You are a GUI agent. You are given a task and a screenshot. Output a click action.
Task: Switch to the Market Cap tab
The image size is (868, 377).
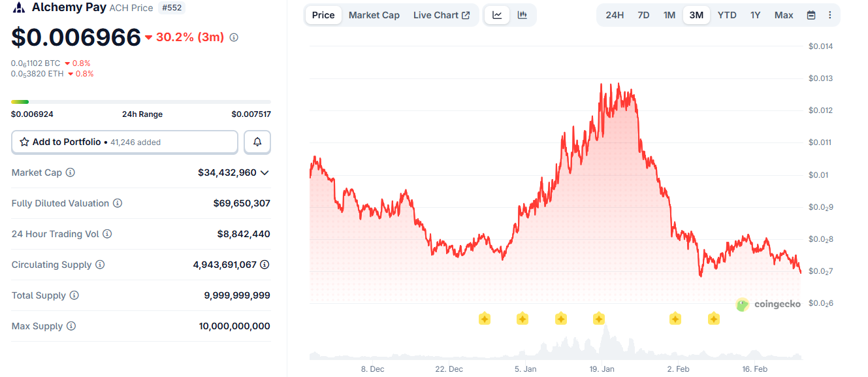coord(374,15)
